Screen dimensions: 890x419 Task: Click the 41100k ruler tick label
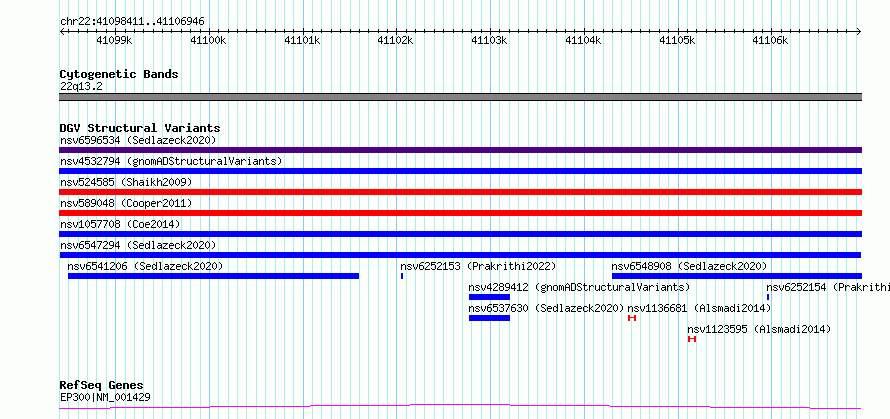tap(208, 40)
